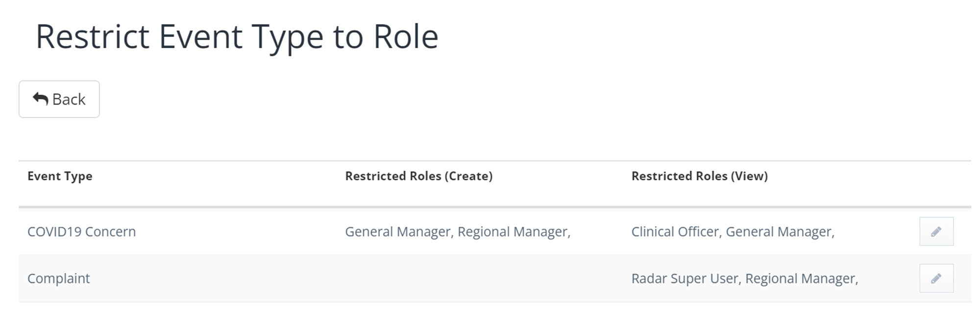Click the empty create-roles cell for Complaint

click(x=480, y=278)
